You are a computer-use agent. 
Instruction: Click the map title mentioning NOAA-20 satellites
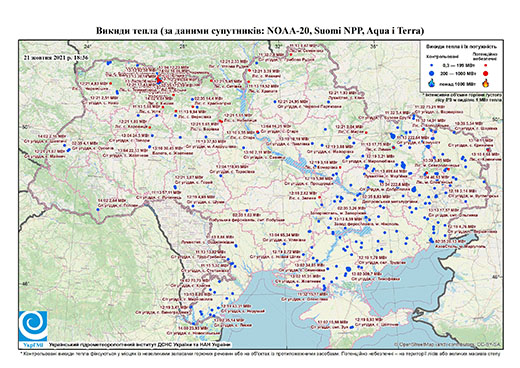pos(260,31)
